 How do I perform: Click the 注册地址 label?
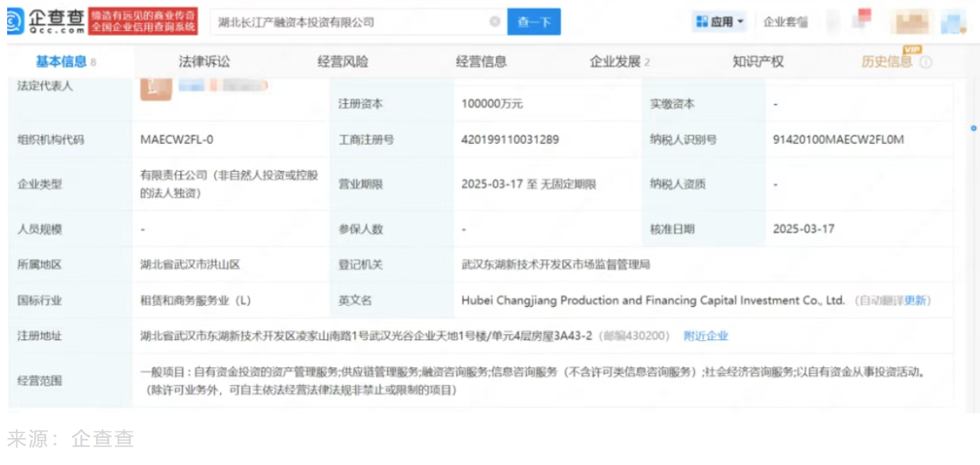[x=40, y=336]
